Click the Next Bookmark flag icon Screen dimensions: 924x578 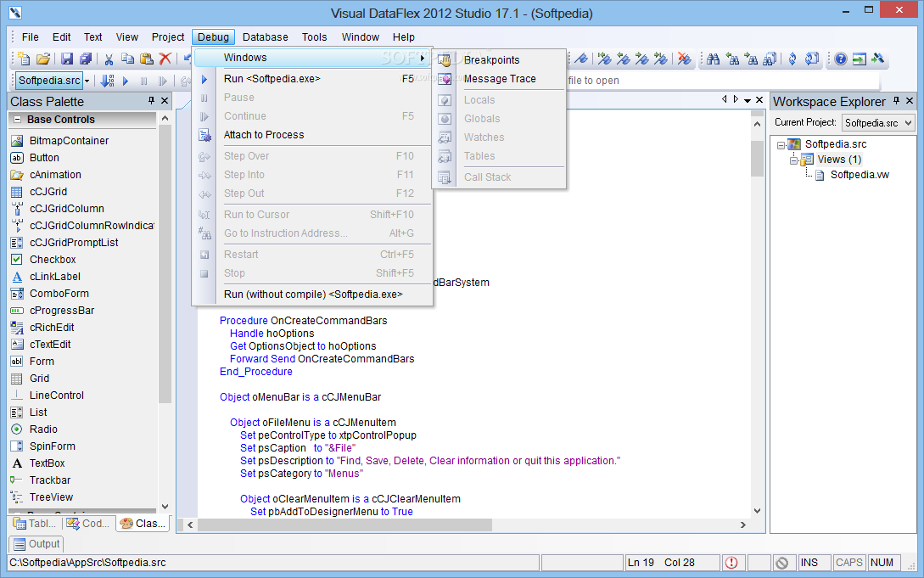click(642, 59)
